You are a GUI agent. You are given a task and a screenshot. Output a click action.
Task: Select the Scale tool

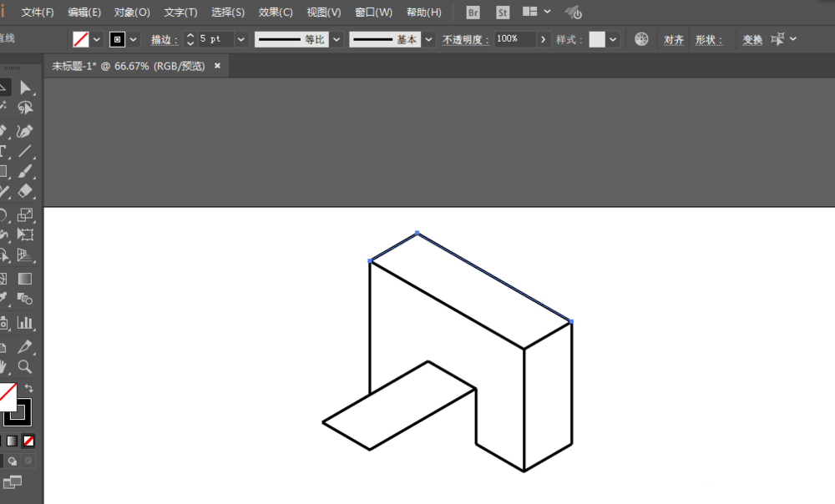24,215
